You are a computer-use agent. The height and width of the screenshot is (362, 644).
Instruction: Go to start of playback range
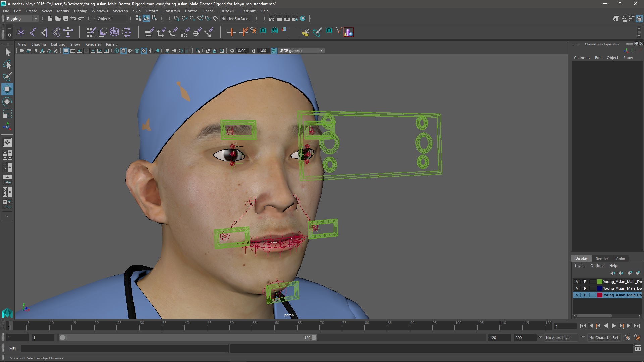583,326
